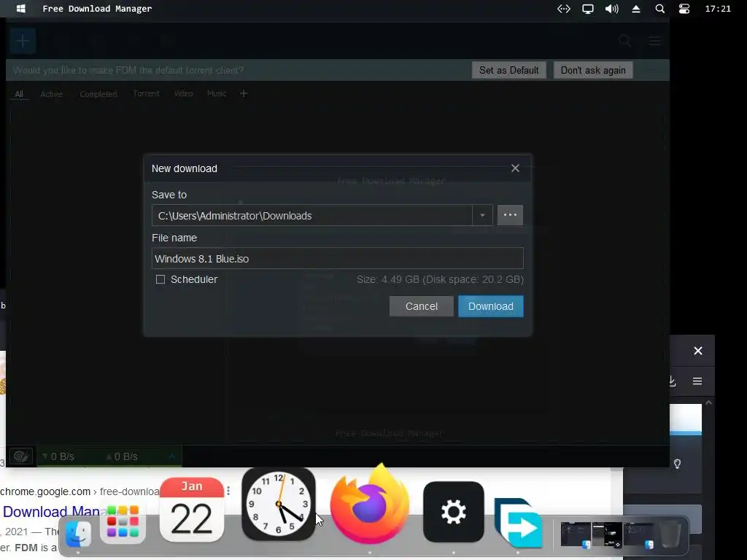Screen dimensions: 747x560
Task: Switch to the Video tab
Action: tap(183, 93)
